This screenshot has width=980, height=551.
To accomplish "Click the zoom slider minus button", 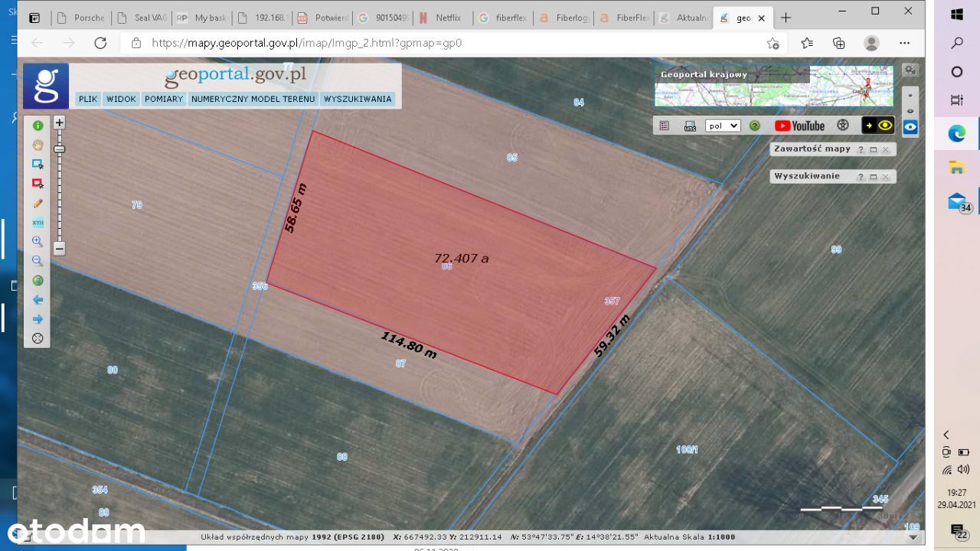I will (59, 249).
